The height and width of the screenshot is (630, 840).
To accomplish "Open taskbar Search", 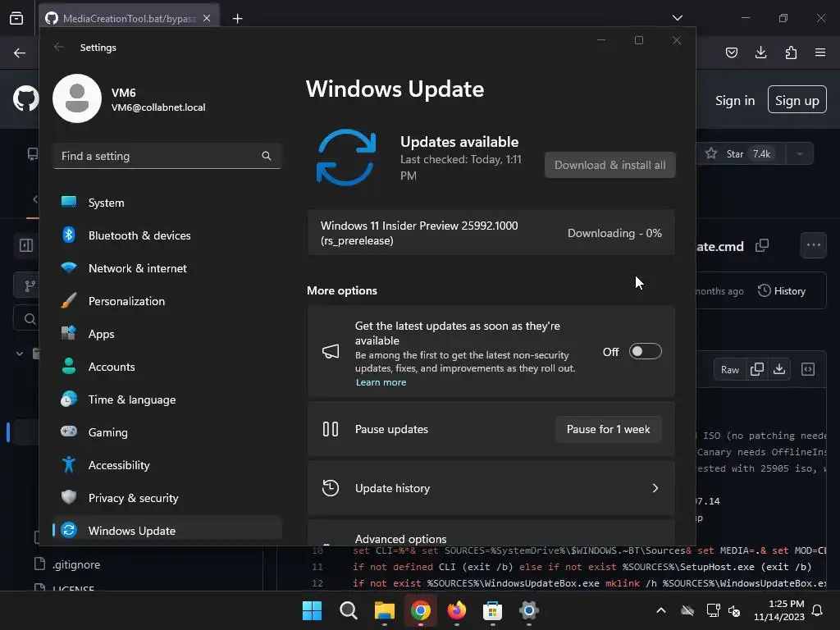I will pyautogui.click(x=348, y=610).
